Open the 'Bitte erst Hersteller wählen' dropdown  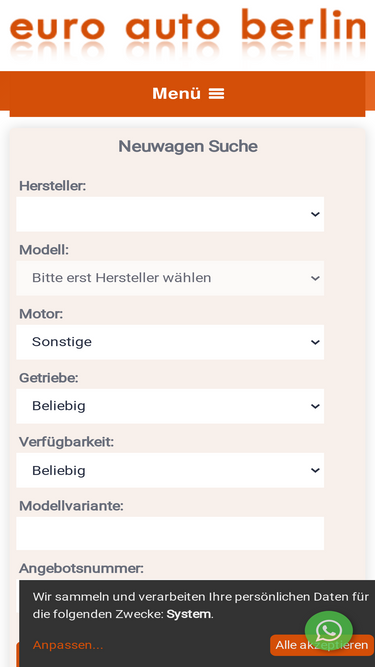(170, 278)
